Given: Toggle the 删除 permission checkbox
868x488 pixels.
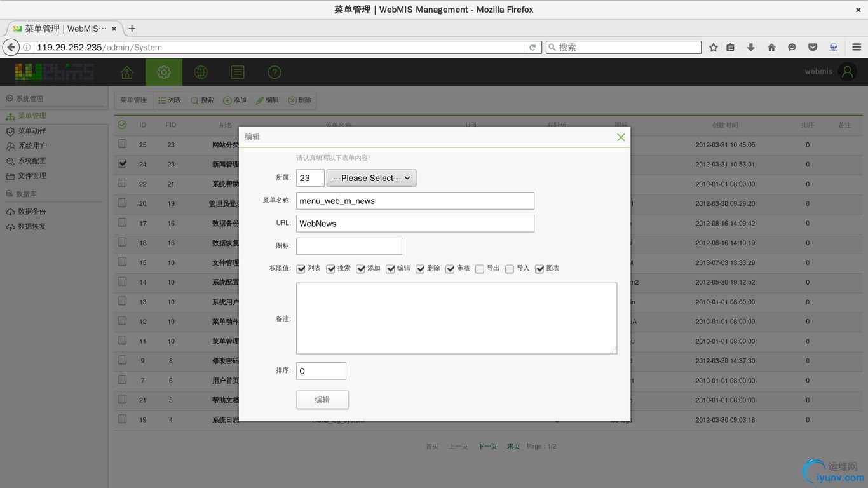Looking at the screenshot, I should 421,269.
